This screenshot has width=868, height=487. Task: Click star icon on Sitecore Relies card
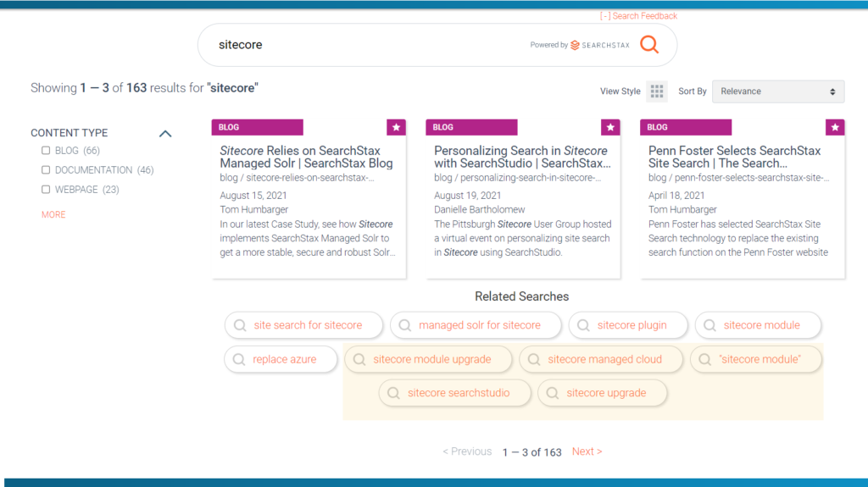tap(397, 127)
